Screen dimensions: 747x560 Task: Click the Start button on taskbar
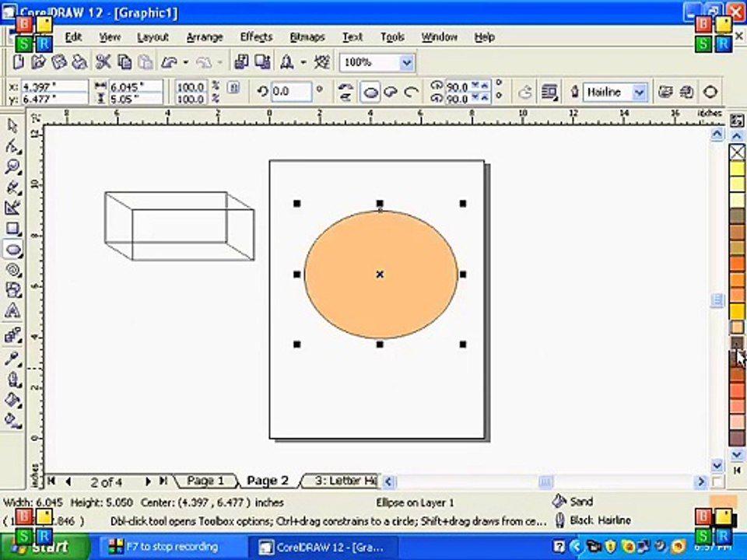coord(45,547)
